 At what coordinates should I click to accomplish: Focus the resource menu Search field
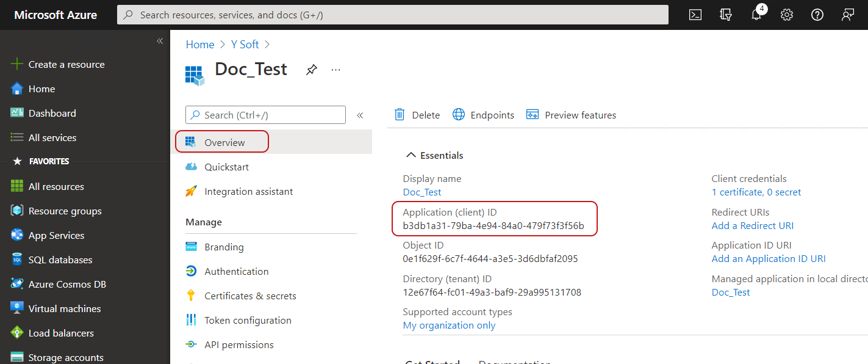click(265, 115)
